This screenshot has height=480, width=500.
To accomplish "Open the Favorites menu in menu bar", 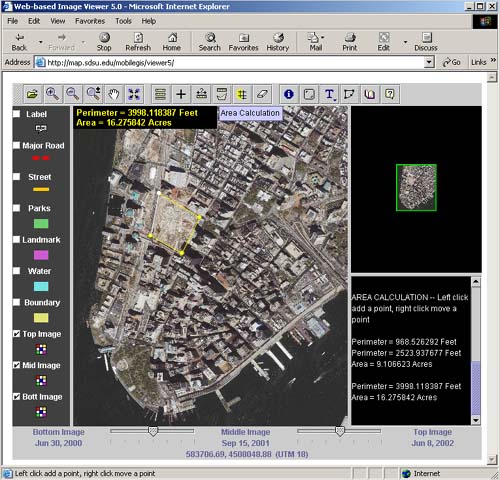I will click(90, 21).
